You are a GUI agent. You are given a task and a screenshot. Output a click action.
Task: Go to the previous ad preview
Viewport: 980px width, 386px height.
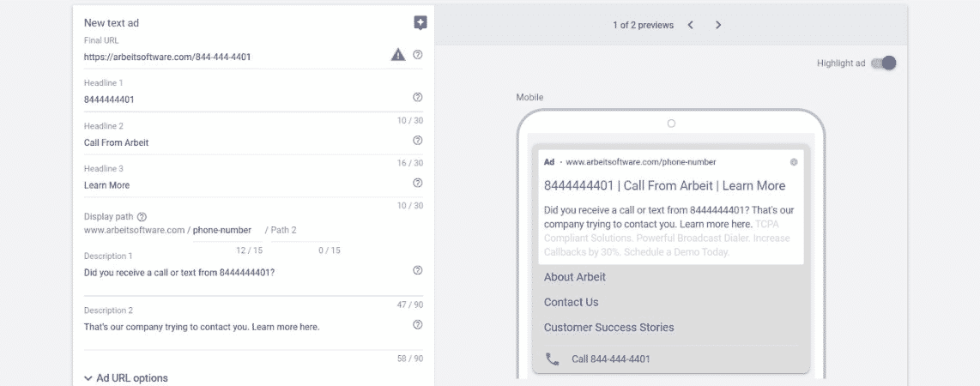click(x=691, y=25)
